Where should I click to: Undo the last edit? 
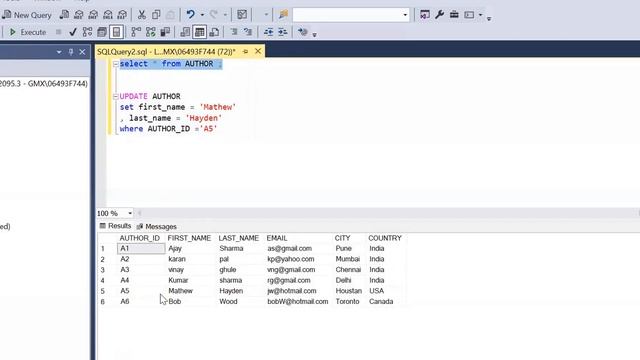pyautogui.click(x=191, y=15)
